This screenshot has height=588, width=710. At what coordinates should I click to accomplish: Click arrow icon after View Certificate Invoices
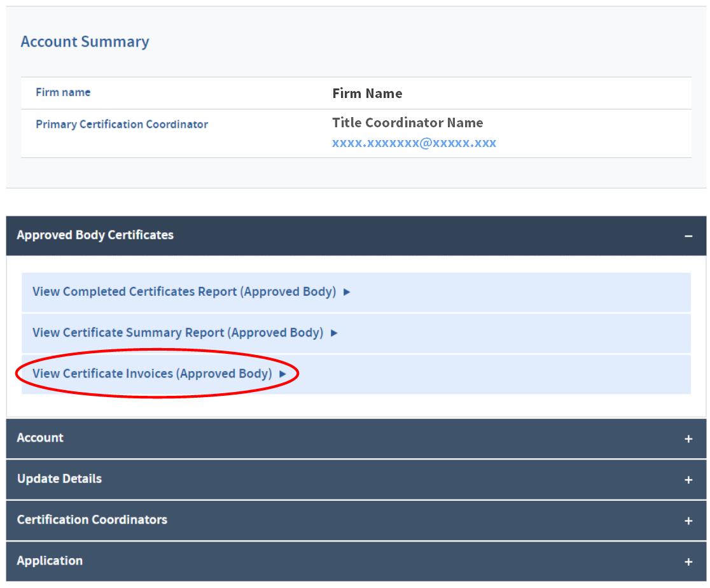click(283, 374)
